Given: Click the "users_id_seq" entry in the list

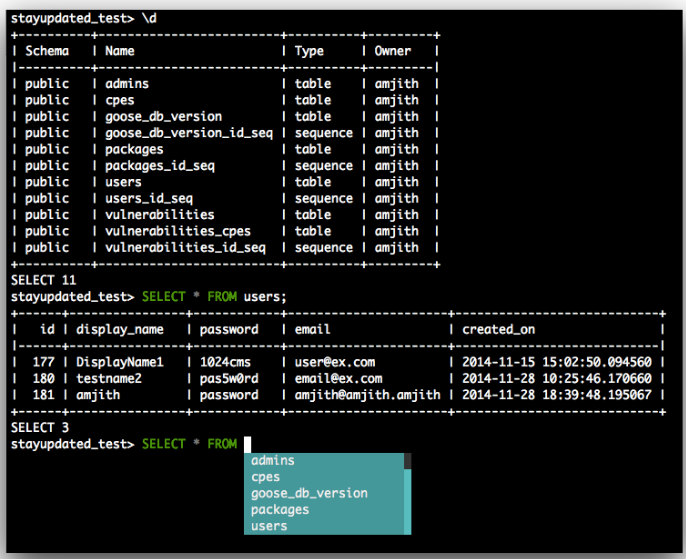Looking at the screenshot, I should click(148, 199).
